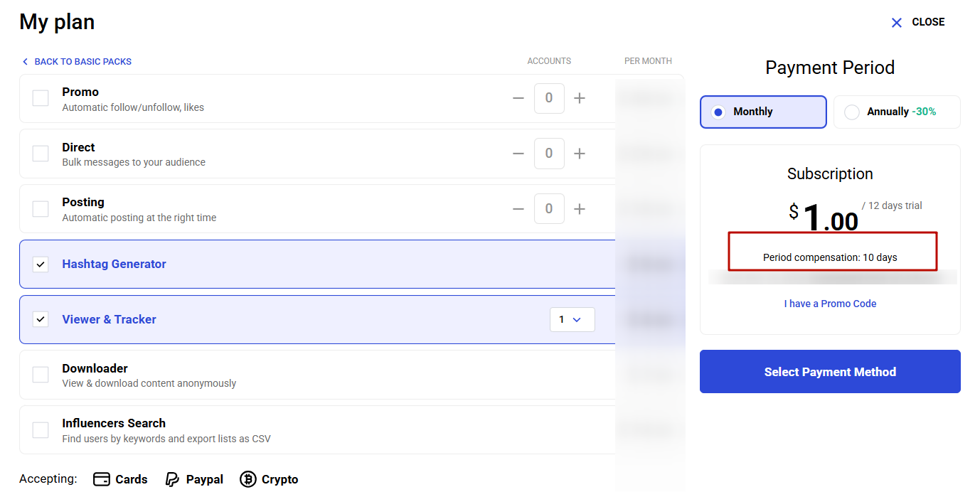
Task: Open the Promo Code entry link
Action: 830,304
